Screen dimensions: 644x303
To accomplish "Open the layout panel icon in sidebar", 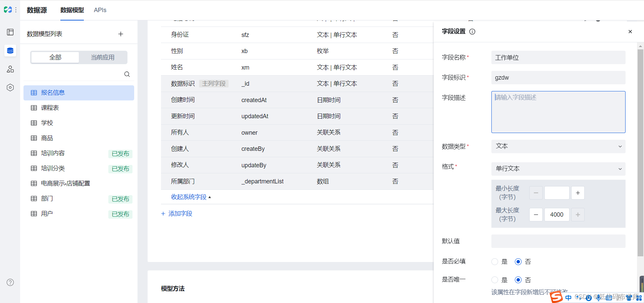I will (x=10, y=32).
